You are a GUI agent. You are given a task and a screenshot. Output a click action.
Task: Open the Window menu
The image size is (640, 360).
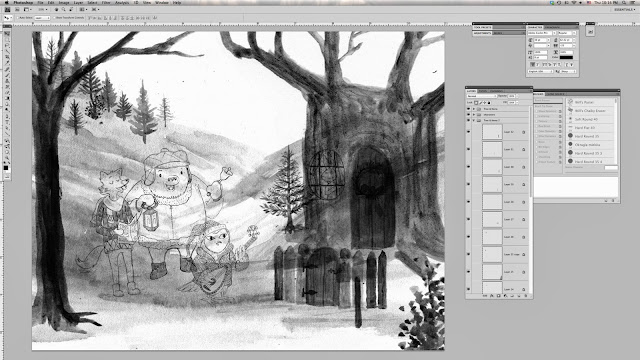coord(162,2)
